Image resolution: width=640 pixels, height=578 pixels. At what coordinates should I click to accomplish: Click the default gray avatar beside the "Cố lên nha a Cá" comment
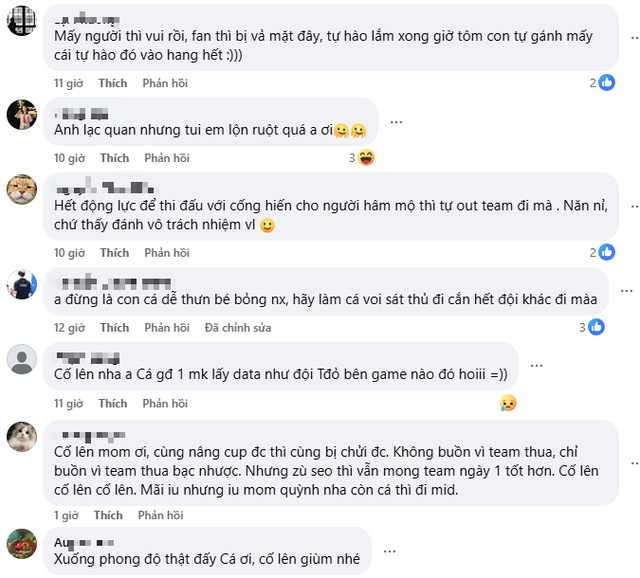point(22,358)
